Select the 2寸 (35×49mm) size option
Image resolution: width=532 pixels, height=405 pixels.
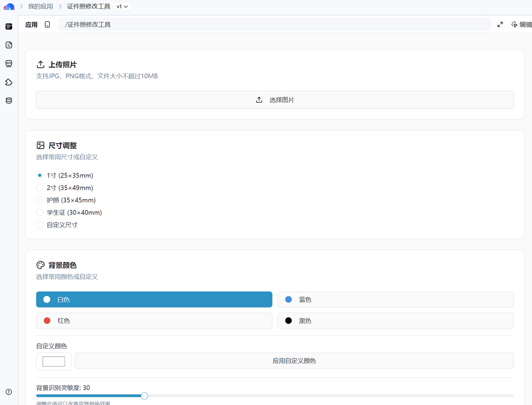tap(40, 188)
